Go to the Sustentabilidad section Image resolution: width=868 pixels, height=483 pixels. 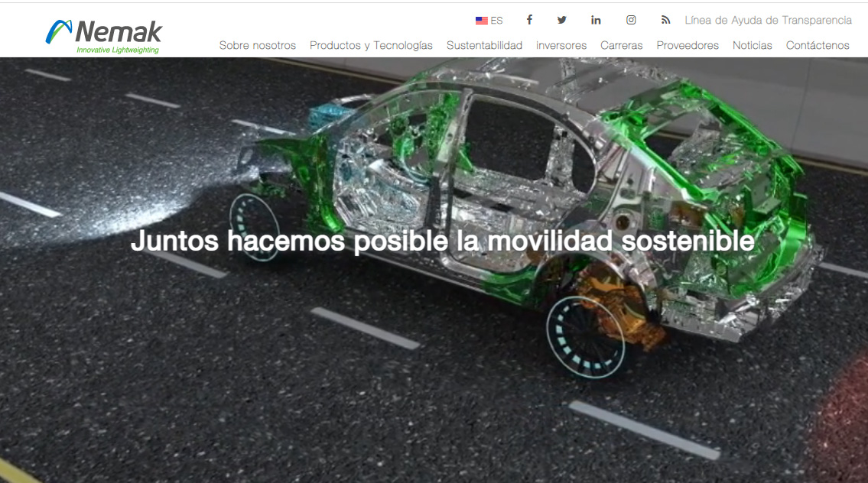(x=484, y=45)
